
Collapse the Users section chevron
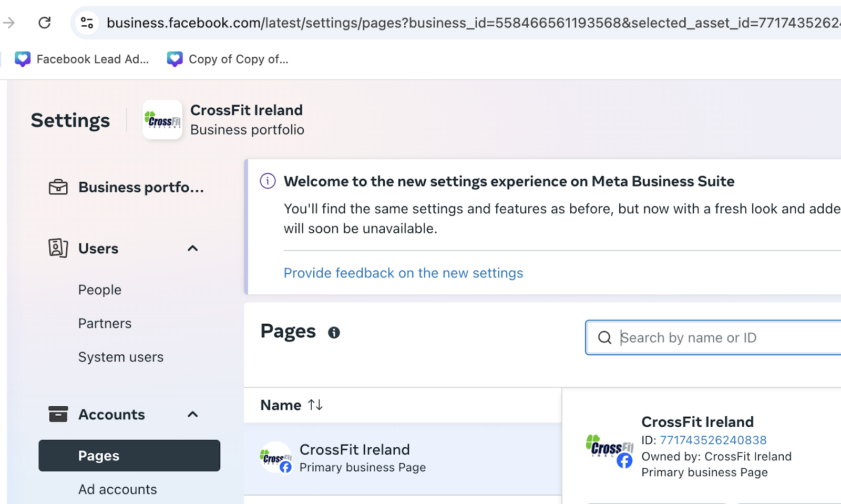pyautogui.click(x=193, y=248)
